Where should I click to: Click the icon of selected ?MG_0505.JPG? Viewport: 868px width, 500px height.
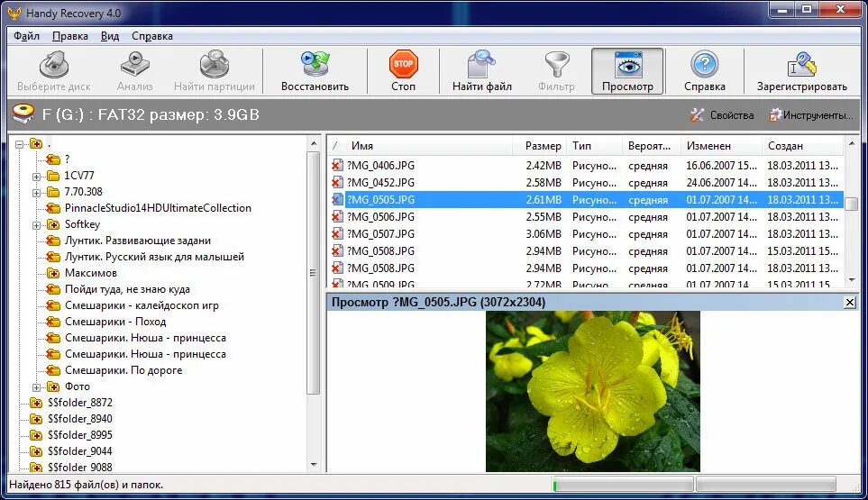click(337, 200)
